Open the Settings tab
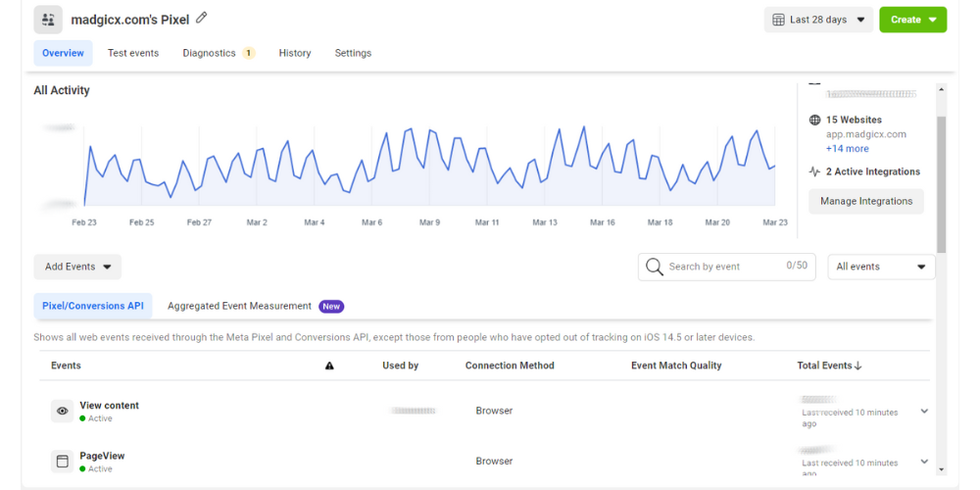Screen dimensions: 980x490 (353, 53)
